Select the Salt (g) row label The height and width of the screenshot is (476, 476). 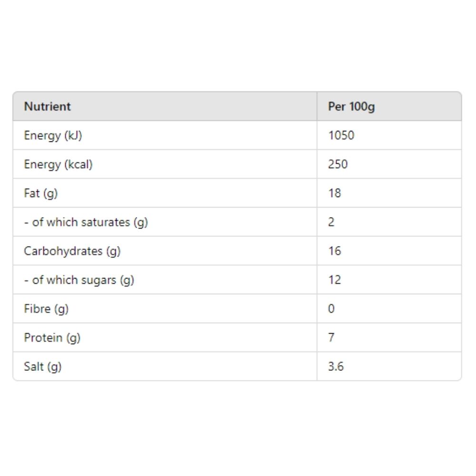pyautogui.click(x=43, y=367)
